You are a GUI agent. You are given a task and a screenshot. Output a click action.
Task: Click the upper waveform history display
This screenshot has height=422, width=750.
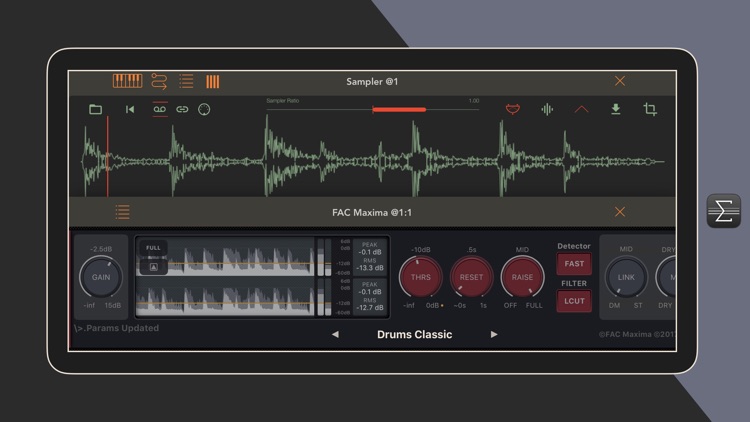click(225, 257)
